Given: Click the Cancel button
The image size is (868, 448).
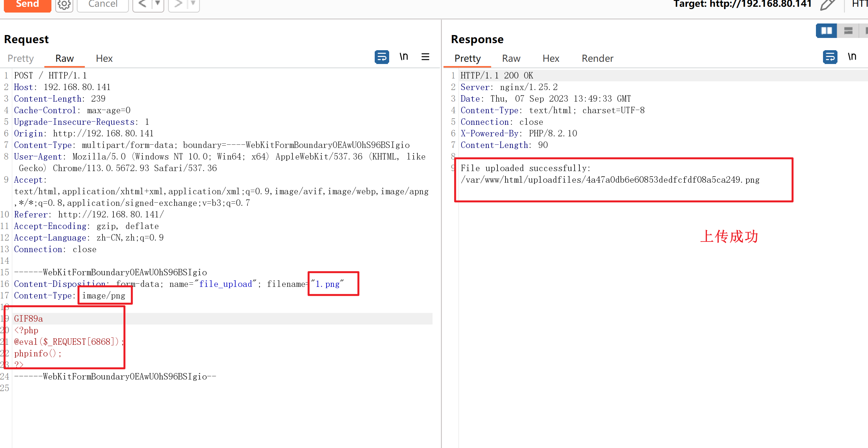Looking at the screenshot, I should [103, 4].
